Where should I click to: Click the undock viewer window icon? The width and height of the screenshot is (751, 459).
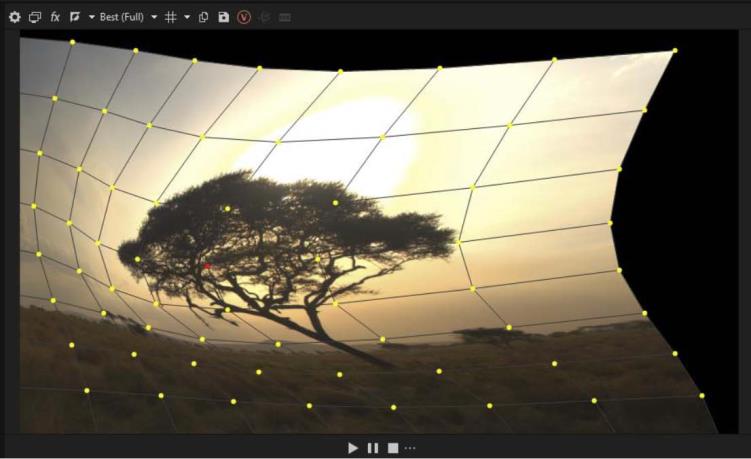tap(35, 17)
